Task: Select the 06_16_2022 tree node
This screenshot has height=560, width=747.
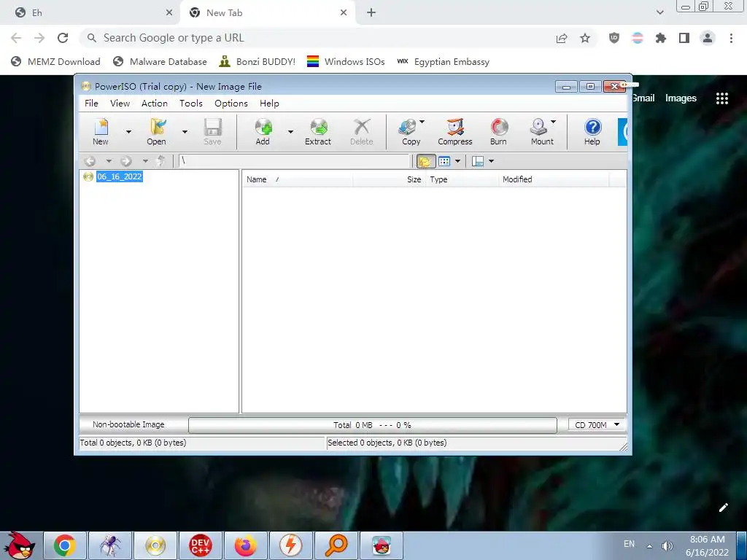Action: 120,176
